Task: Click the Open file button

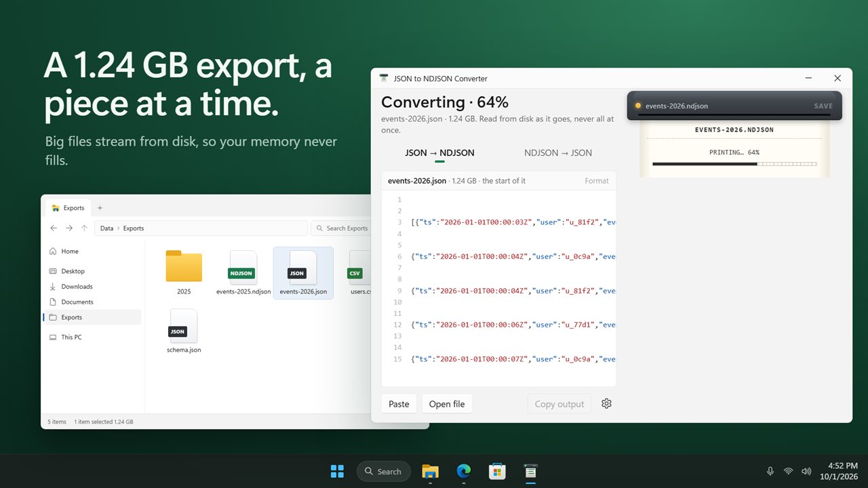Action: coord(447,404)
